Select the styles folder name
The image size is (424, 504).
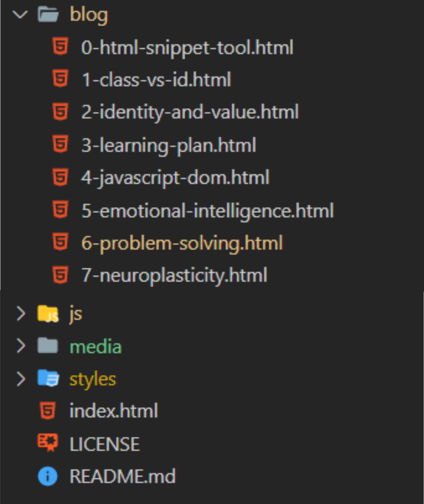92,380
